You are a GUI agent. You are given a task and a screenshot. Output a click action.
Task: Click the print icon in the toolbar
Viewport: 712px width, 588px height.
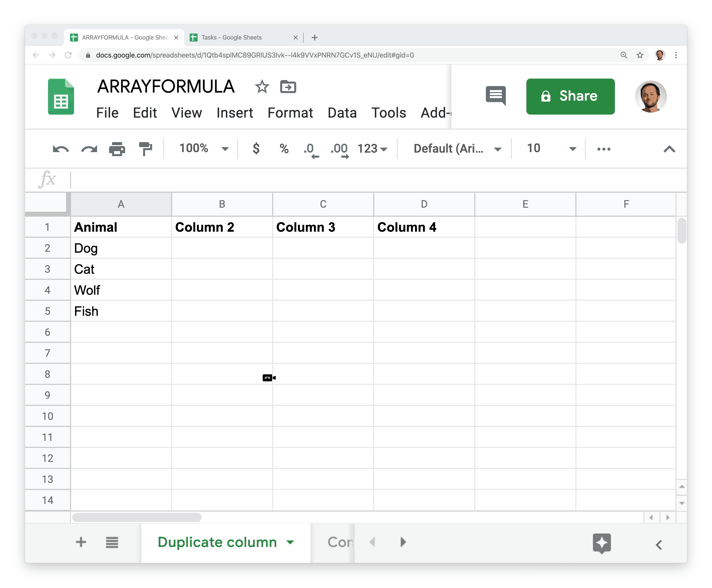[x=117, y=149]
